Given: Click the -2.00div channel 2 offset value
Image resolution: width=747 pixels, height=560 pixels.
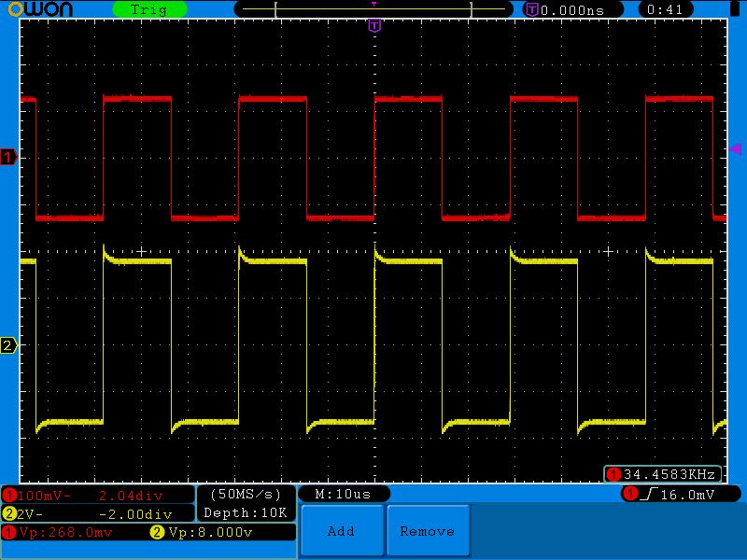Looking at the screenshot, I should click(135, 514).
